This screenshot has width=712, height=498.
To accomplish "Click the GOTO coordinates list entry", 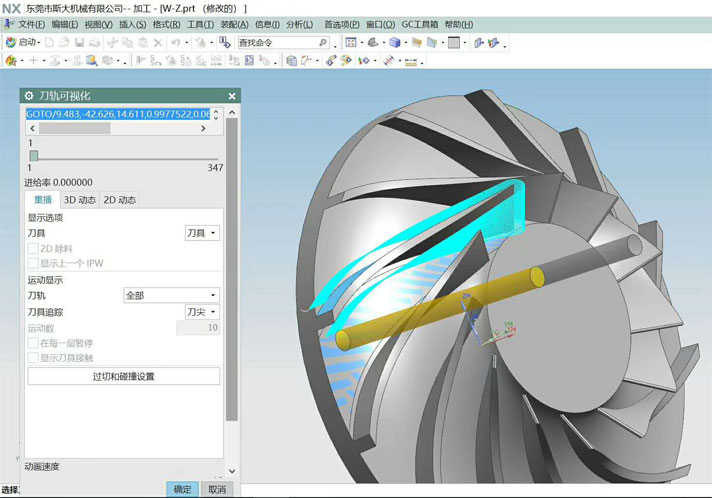I will tap(117, 114).
